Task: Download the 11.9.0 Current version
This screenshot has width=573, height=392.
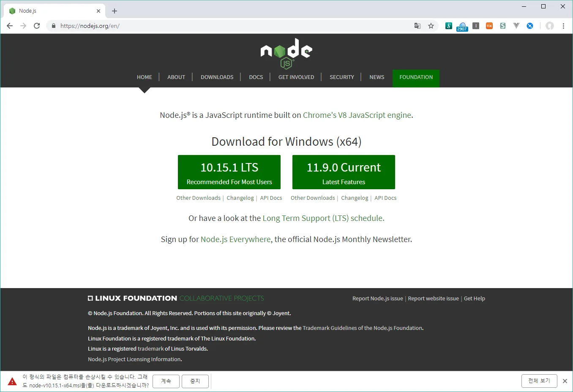Action: point(344,172)
